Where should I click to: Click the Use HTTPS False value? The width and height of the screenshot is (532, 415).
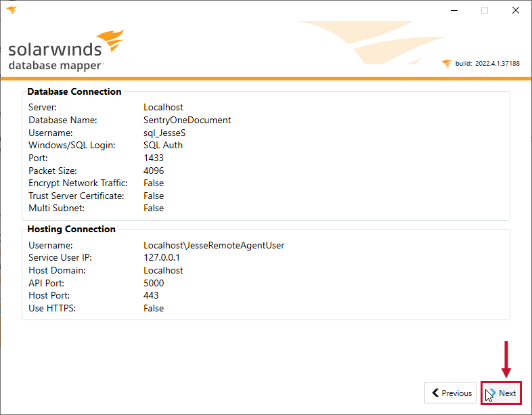pos(154,308)
